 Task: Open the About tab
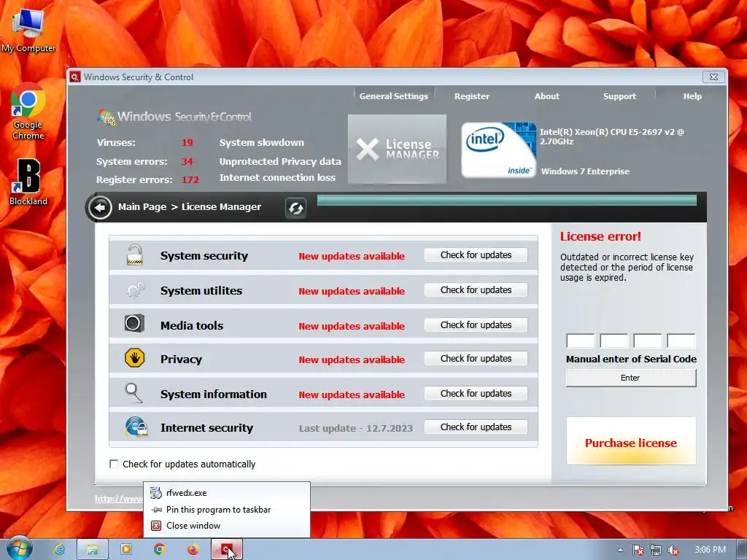(546, 96)
